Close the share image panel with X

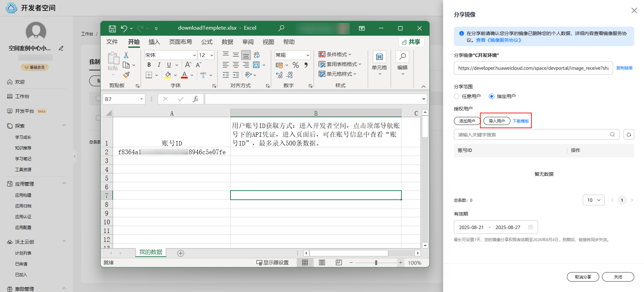(x=634, y=10)
